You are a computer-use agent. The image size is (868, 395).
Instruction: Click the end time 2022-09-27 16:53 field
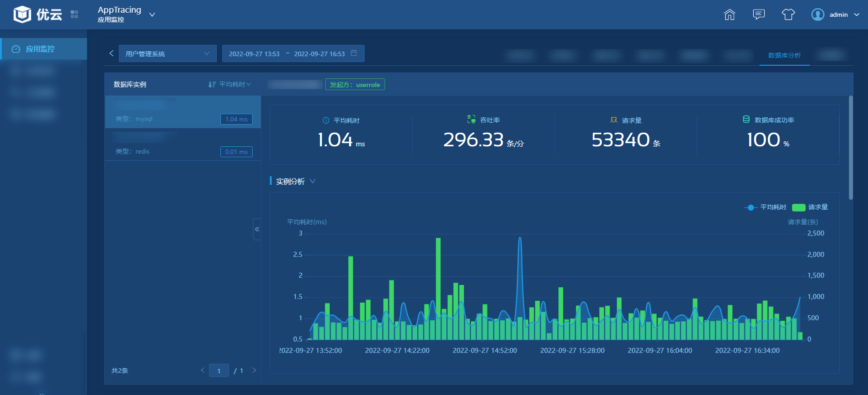[319, 54]
